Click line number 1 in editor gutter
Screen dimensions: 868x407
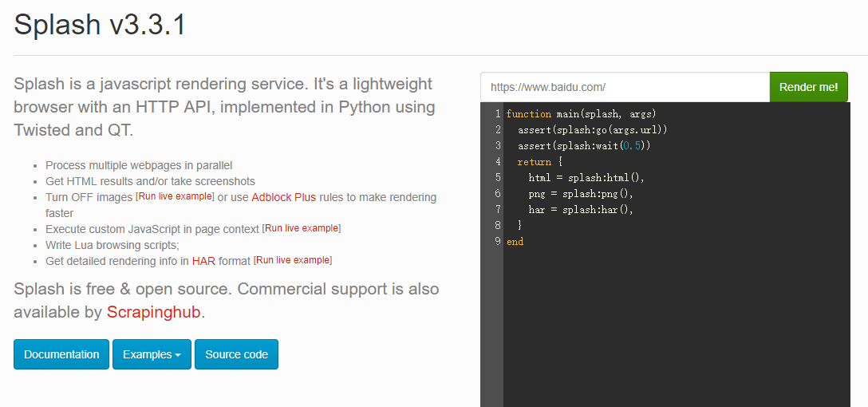[x=497, y=114]
